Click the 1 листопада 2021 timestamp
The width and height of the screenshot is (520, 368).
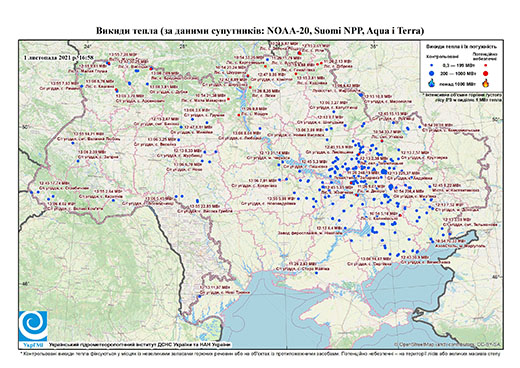coord(58,58)
